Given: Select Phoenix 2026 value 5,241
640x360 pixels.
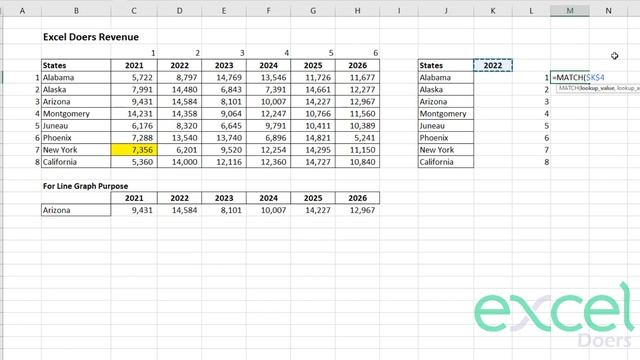Looking at the screenshot, I should coord(358,138).
